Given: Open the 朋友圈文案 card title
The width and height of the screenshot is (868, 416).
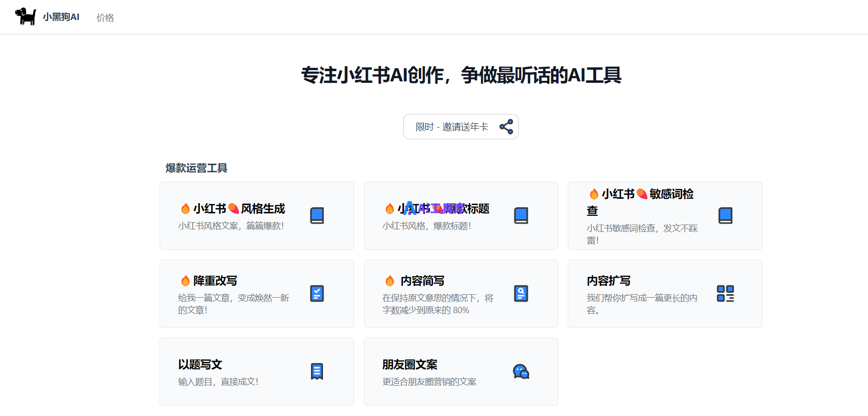Looking at the screenshot, I should coord(410,364).
